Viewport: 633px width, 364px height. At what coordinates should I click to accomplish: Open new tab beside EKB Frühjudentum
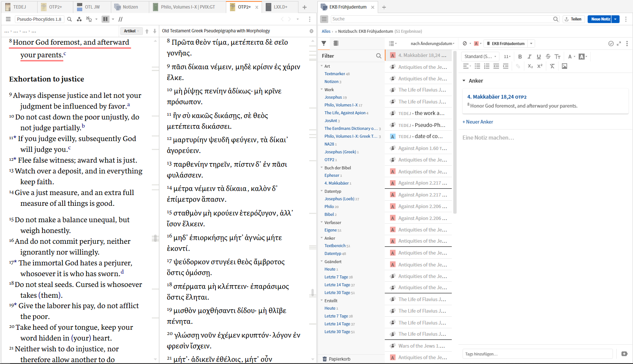pos(384,7)
